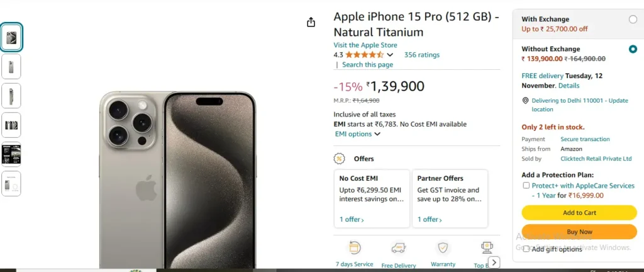Open the No Cost EMI 1 offer link
Image resolution: width=644 pixels, height=272 pixels.
[x=352, y=219]
